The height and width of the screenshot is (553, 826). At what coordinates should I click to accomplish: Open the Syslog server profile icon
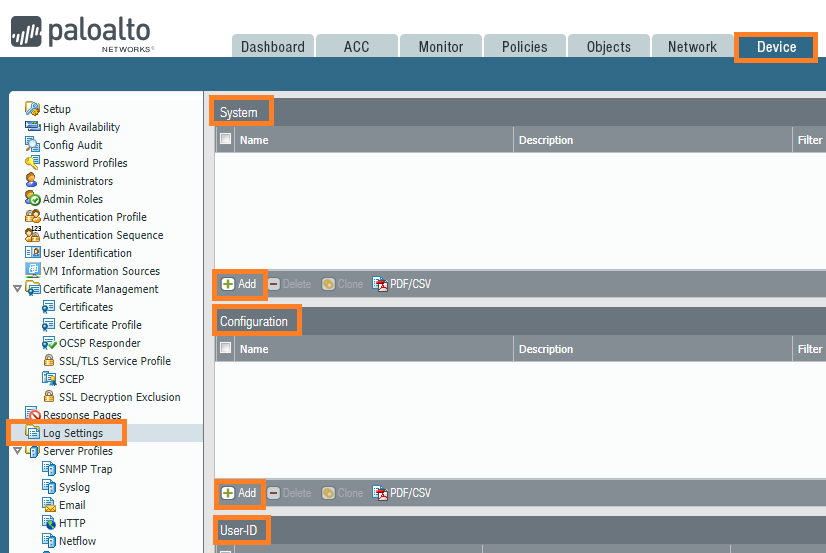48,487
